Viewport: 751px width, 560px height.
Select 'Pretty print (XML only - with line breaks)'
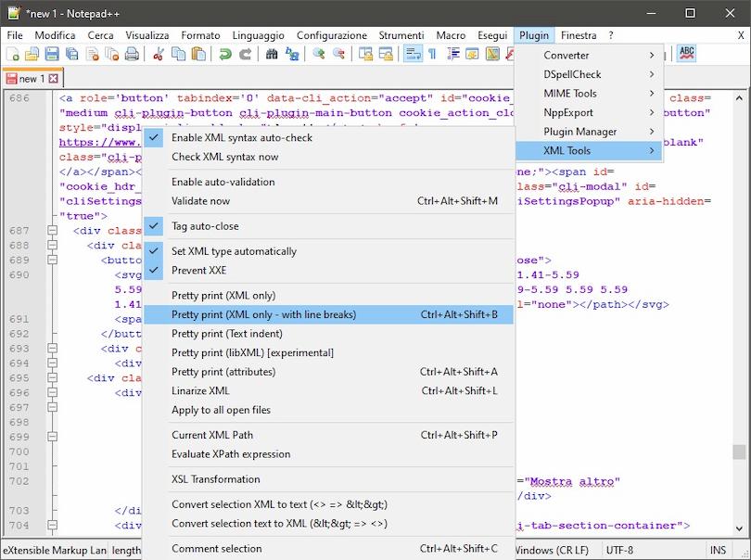278,314
